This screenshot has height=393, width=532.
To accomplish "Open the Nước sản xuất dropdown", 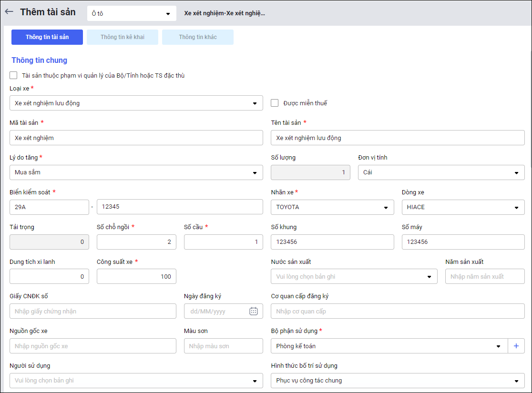I will (354, 276).
